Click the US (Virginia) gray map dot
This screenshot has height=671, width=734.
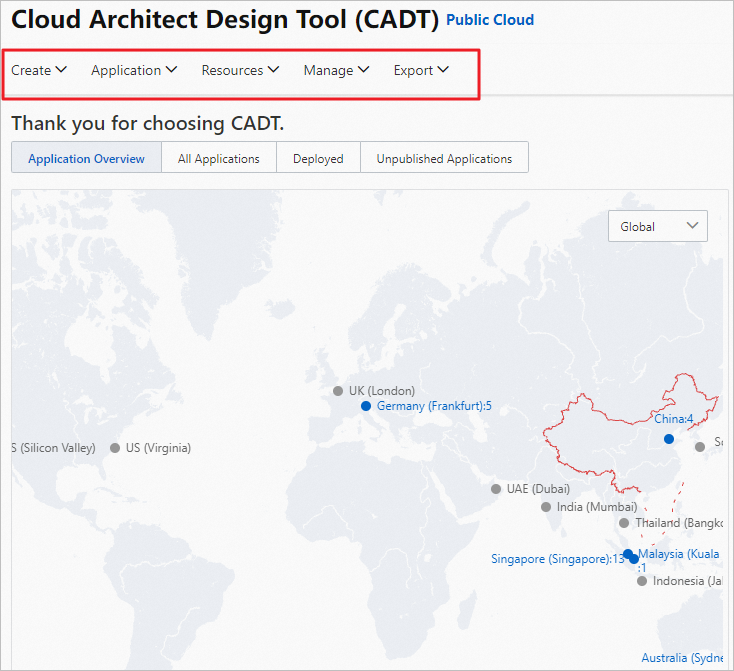click(115, 448)
